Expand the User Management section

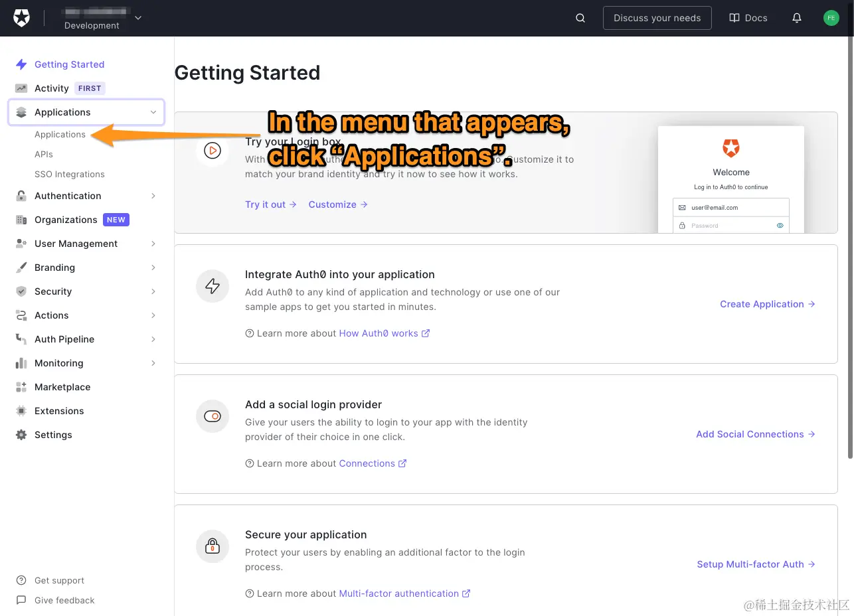coord(75,244)
